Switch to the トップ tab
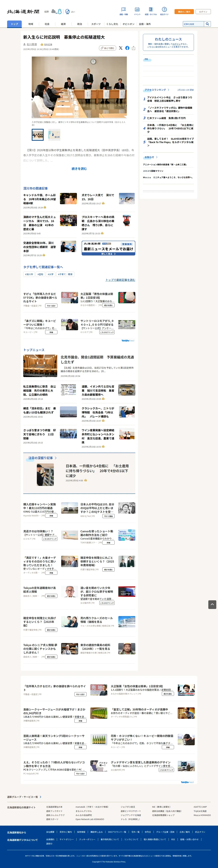 click(x=14, y=24)
